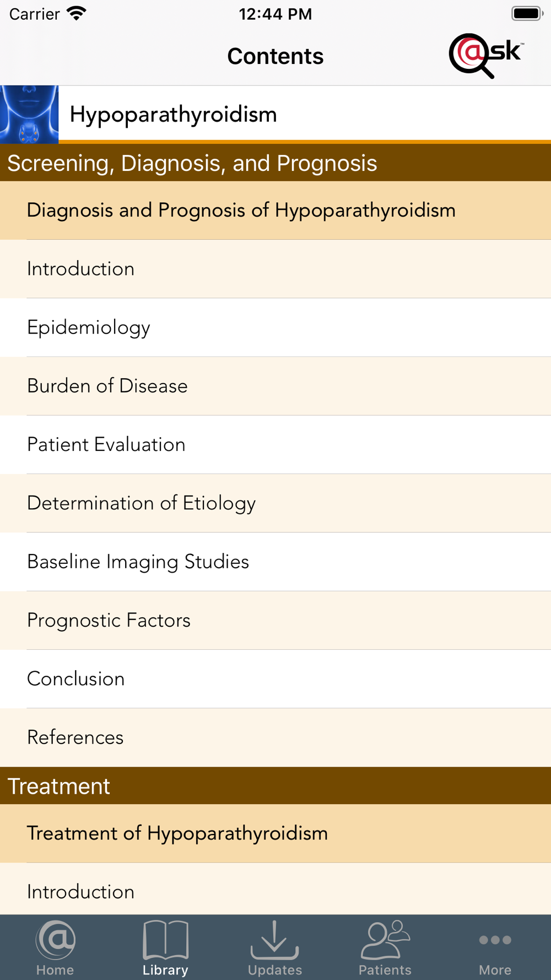The image size is (551, 980).
Task: Select Determination of Etiology item
Action: pyautogui.click(x=275, y=503)
